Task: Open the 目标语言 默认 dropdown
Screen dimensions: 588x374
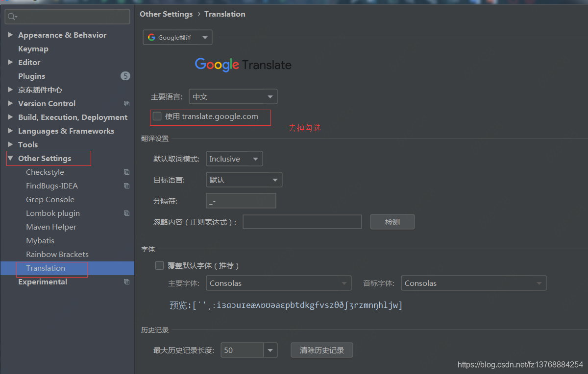Action: point(244,180)
